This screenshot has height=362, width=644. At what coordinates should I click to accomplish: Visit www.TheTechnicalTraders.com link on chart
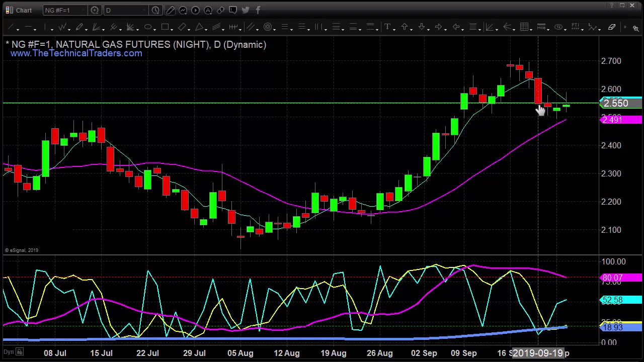(x=76, y=53)
